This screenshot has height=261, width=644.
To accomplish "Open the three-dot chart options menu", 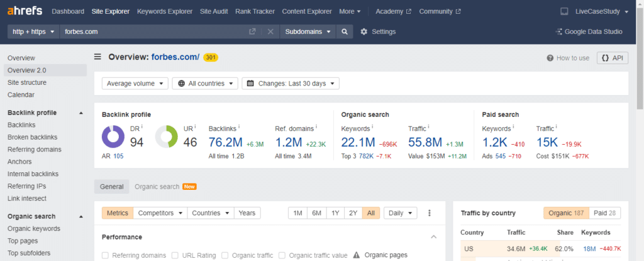I will point(430,213).
